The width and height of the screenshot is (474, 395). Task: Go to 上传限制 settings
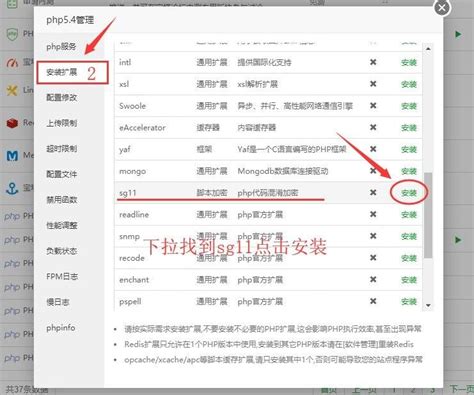(x=62, y=123)
